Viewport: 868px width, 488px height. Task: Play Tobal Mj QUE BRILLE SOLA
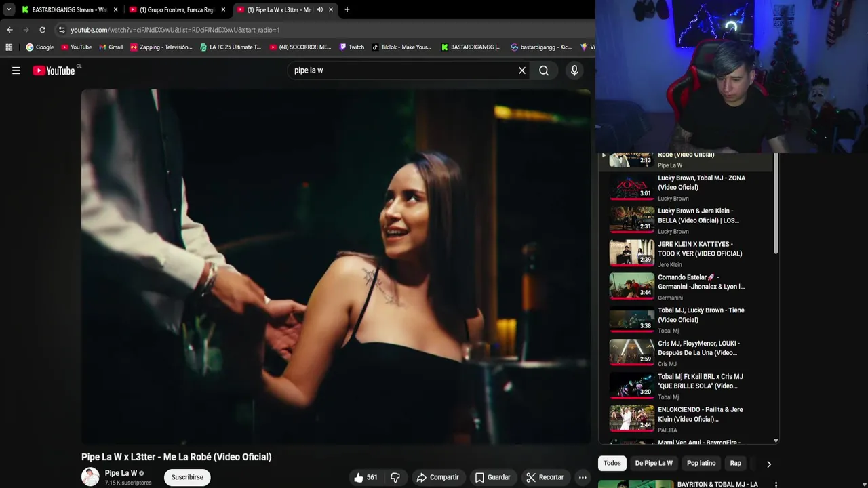[686, 386]
